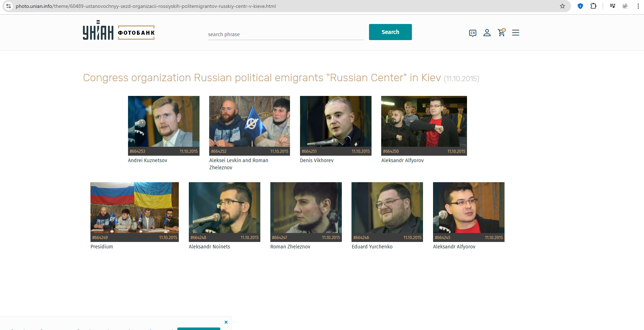Image resolution: width=644 pixels, height=330 pixels.
Task: Click the UNIAN Photobank logo
Action: tap(119, 31)
